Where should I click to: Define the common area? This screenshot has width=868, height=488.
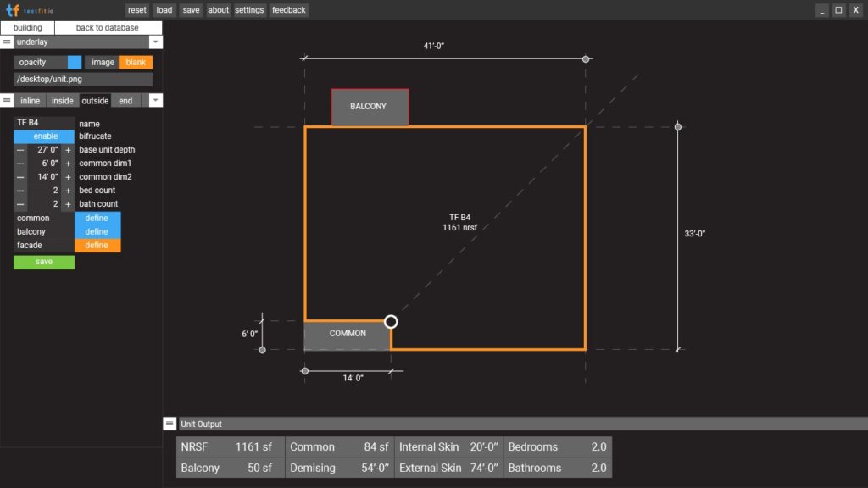click(97, 218)
